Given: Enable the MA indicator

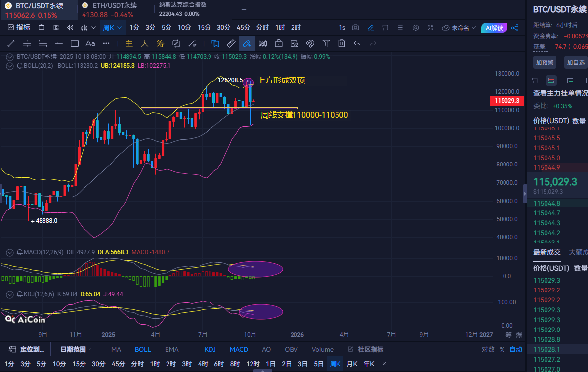Looking at the screenshot, I should 116,349.
